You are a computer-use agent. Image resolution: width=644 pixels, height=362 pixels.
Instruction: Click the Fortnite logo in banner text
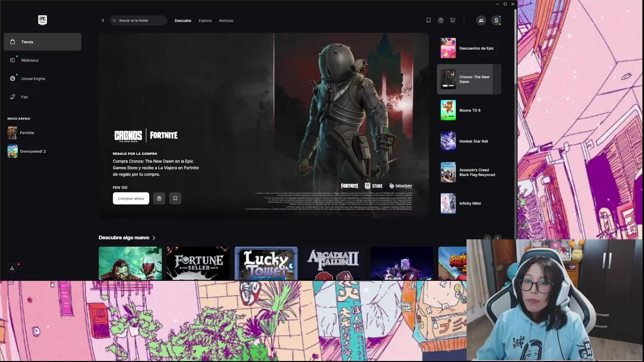tap(164, 135)
